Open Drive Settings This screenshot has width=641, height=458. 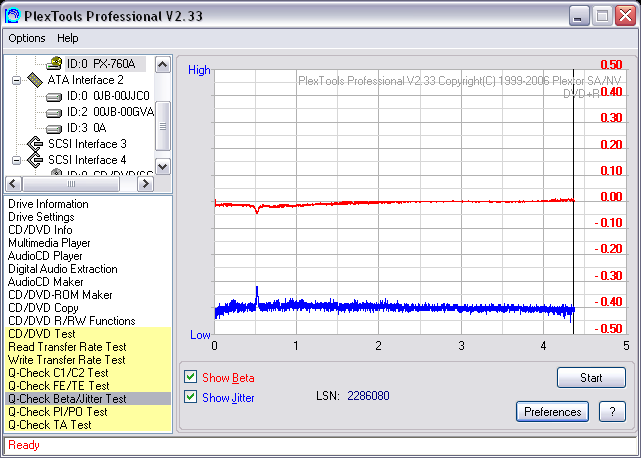coord(41,217)
